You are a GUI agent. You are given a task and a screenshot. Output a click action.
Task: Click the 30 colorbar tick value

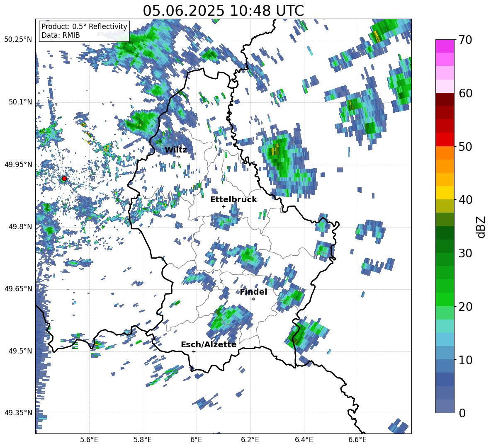pyautogui.click(x=465, y=253)
